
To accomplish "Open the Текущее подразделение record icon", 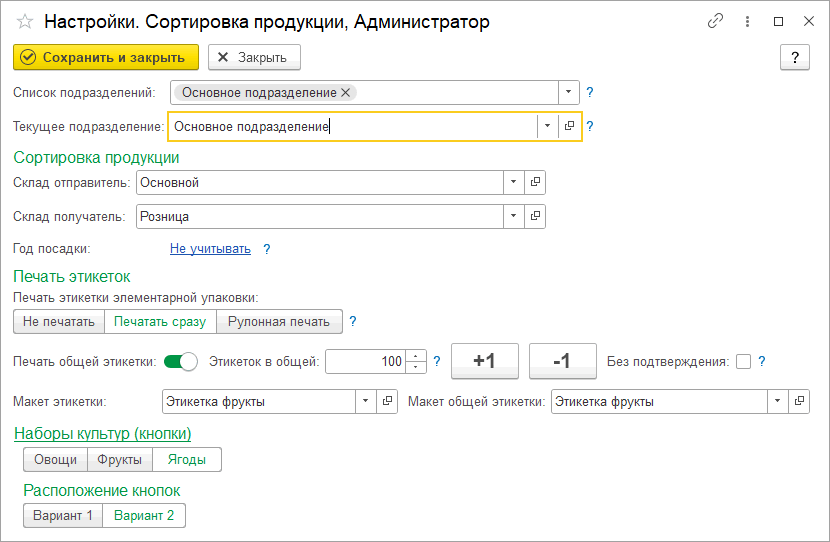I will click(x=569, y=127).
